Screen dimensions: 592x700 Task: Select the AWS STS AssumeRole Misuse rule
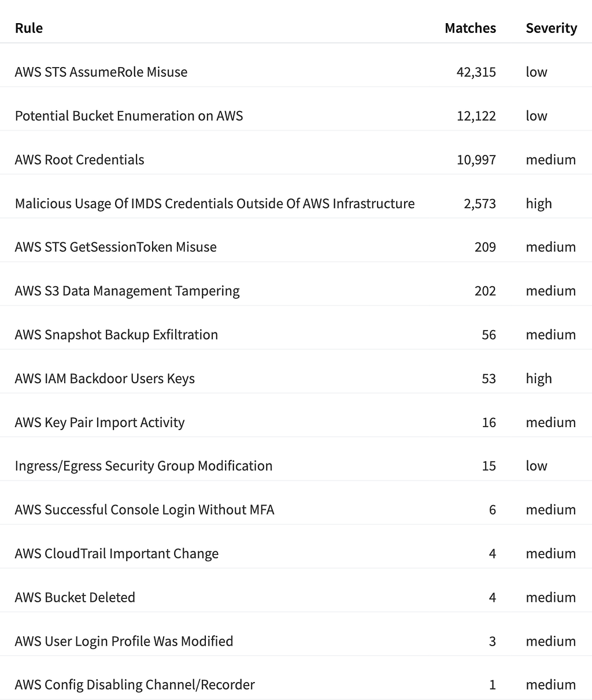coord(101,72)
